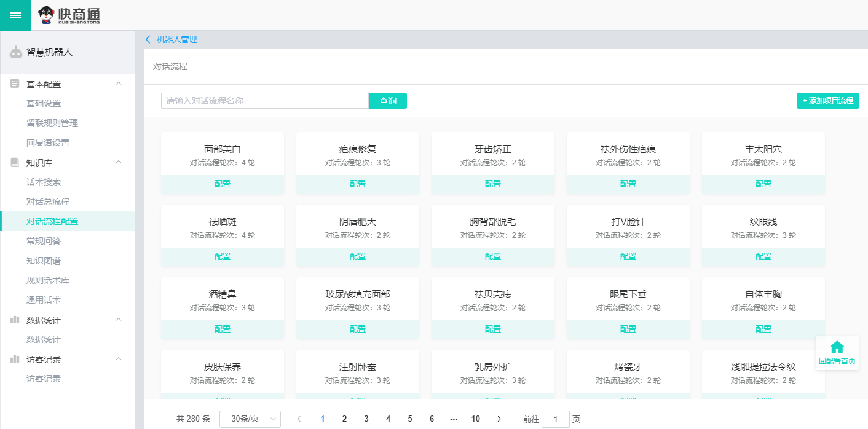The height and width of the screenshot is (429, 868).
Task: Go to next page arrow in pagination
Action: point(499,419)
